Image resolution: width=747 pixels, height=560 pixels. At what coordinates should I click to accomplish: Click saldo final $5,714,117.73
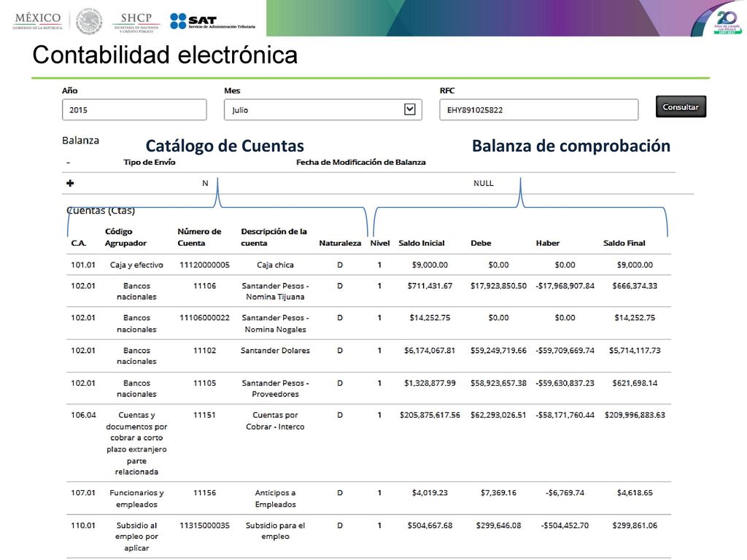coord(635,351)
